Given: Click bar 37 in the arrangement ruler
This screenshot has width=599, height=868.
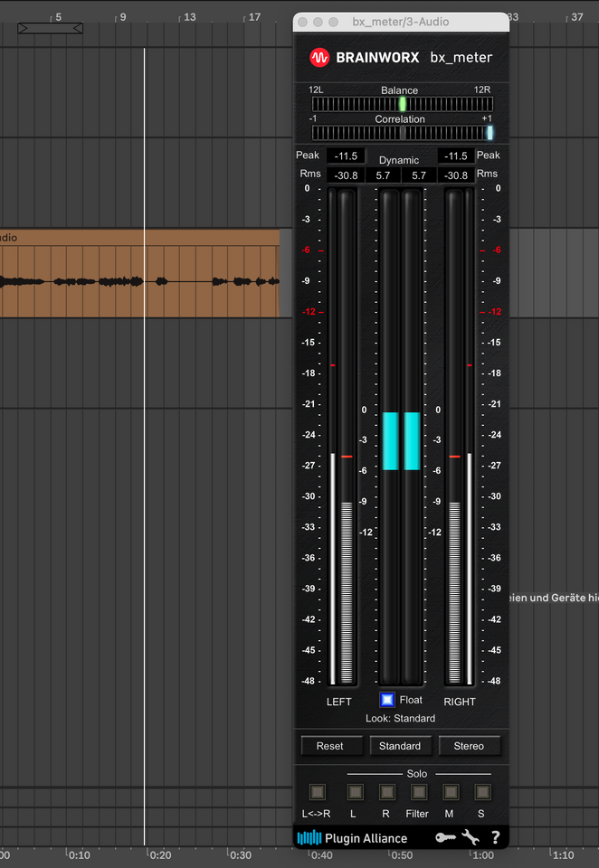Looking at the screenshot, I should pos(577,17).
